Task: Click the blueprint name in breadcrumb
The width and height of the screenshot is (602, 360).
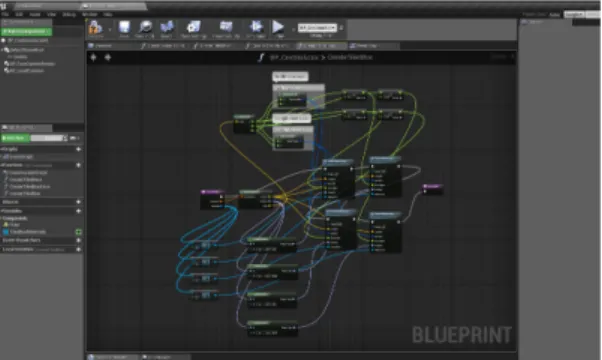Action: pos(294,57)
